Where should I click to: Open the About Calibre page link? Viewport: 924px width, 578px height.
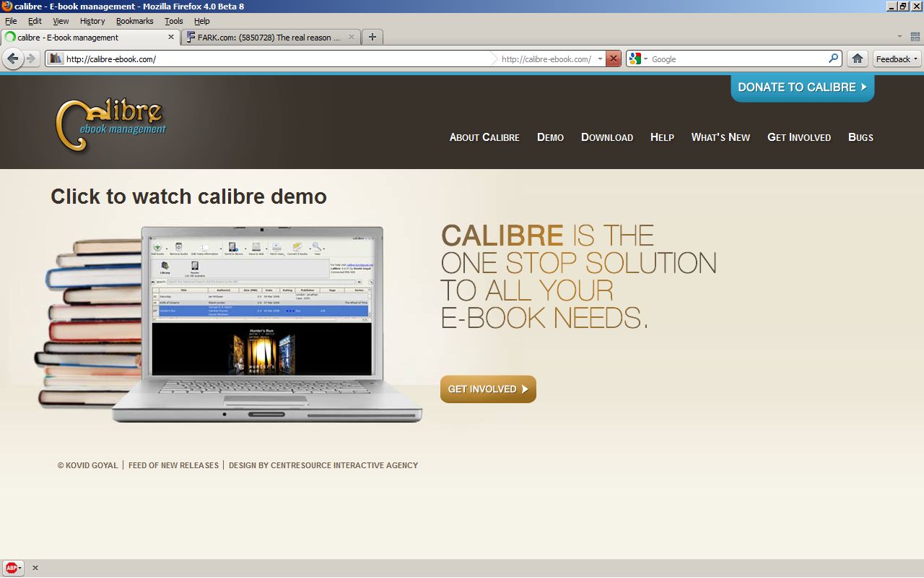tap(484, 137)
